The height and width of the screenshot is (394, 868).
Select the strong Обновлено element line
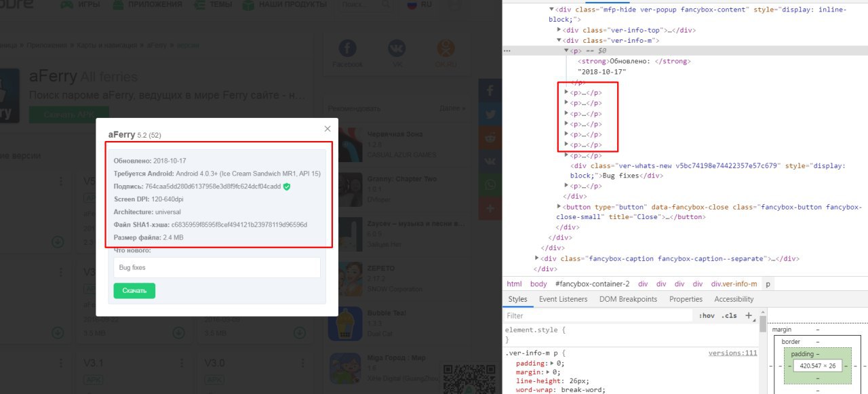click(x=634, y=61)
